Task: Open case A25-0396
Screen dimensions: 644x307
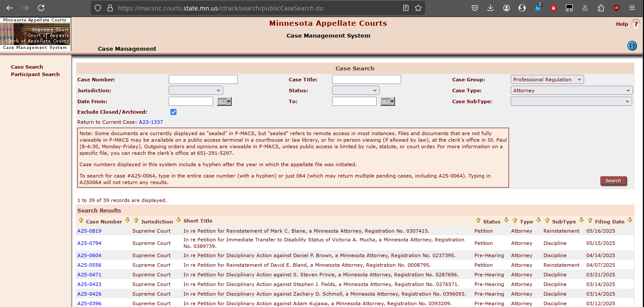Action: coord(89,304)
